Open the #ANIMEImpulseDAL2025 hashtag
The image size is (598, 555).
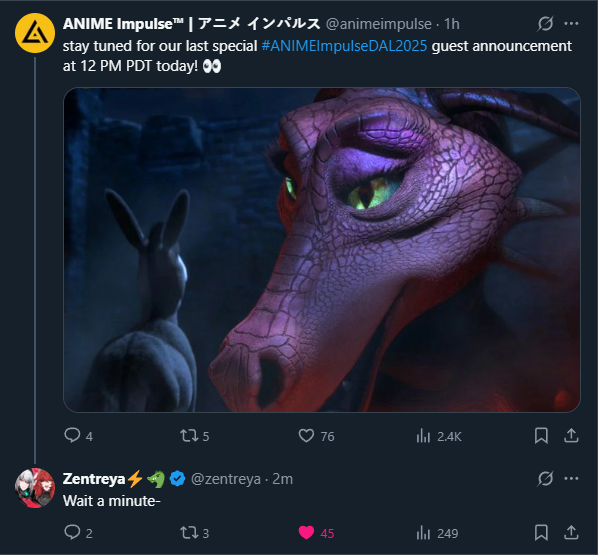(x=344, y=46)
